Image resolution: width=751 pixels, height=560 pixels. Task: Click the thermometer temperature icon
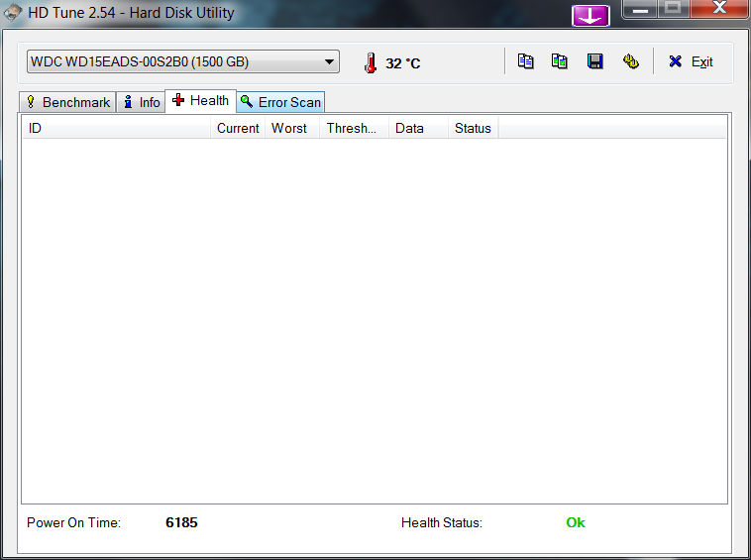click(371, 62)
